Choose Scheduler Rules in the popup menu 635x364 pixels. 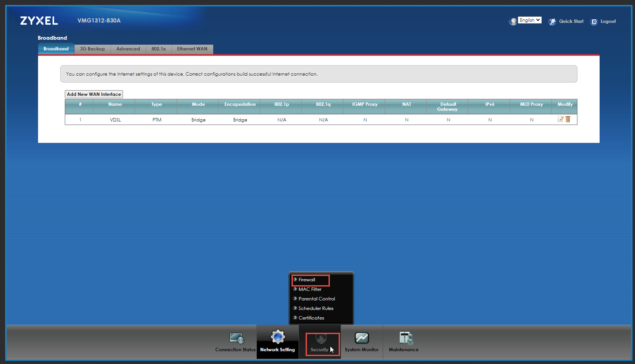[316, 308]
